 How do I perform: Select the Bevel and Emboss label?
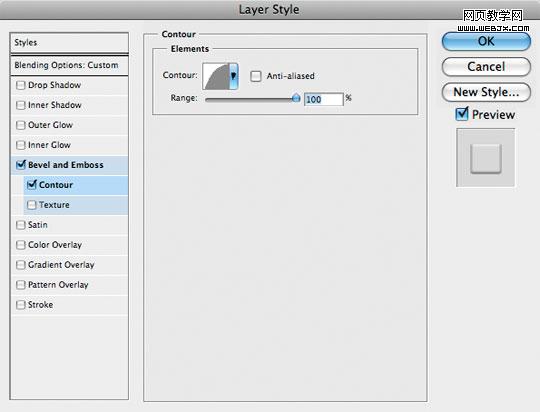pos(66,165)
